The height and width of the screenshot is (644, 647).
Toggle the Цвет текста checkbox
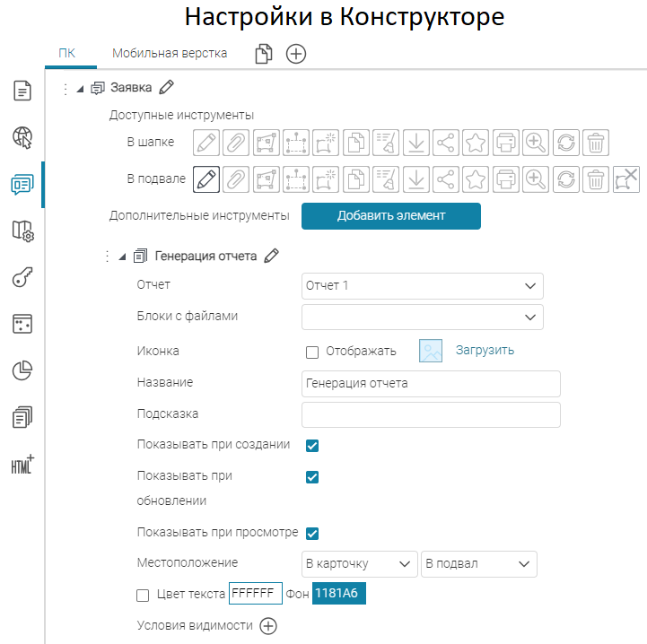click(143, 595)
